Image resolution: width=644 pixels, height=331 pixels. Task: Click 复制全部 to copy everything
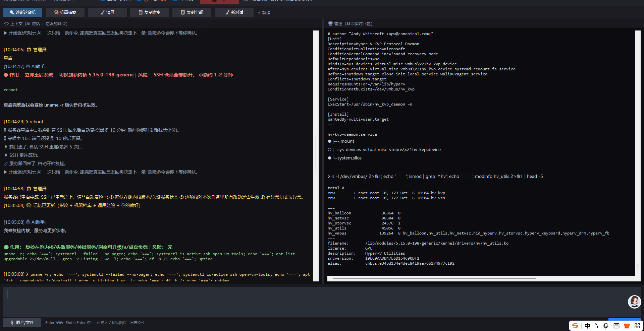point(192,12)
